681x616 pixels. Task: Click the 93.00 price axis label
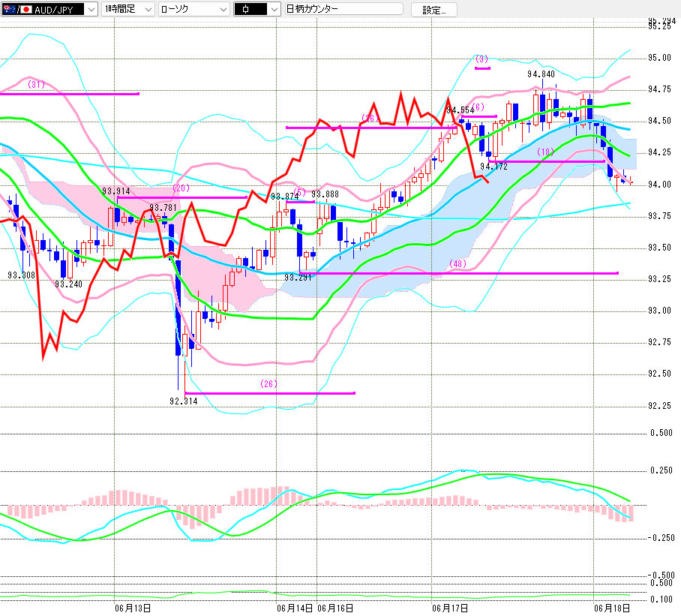(659, 311)
